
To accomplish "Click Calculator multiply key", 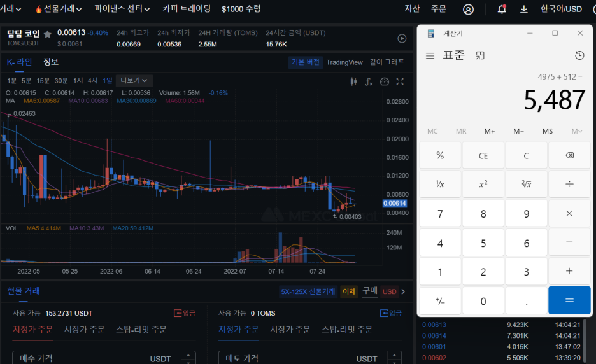I will (569, 214).
